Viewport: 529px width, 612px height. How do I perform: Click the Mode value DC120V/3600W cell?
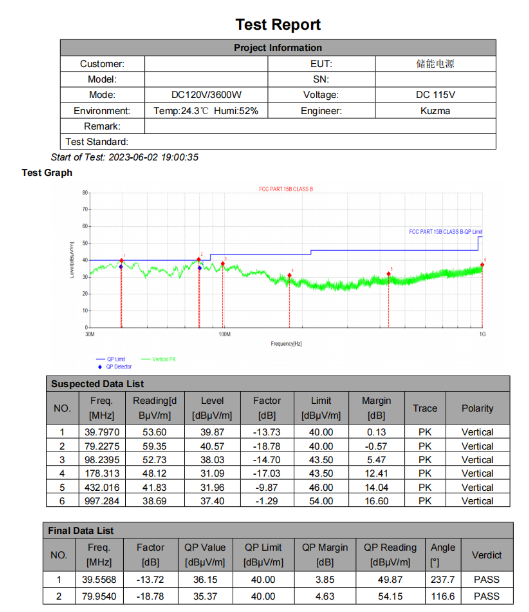(x=206, y=95)
